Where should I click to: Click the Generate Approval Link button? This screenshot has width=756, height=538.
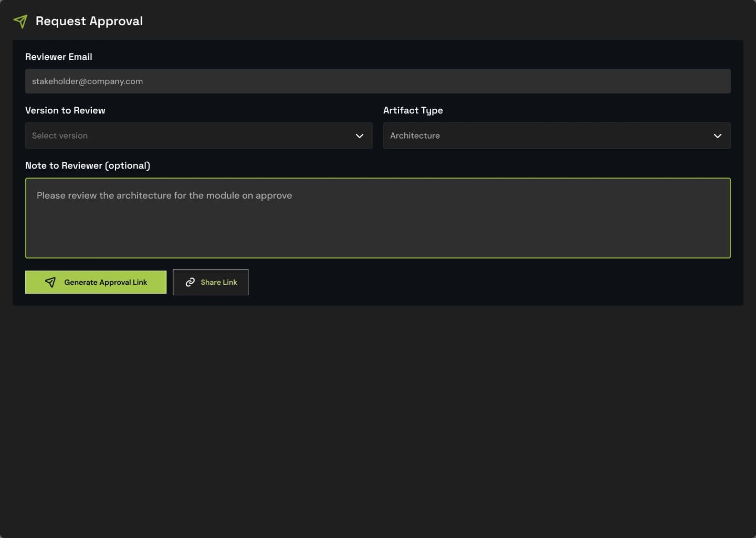pos(96,282)
